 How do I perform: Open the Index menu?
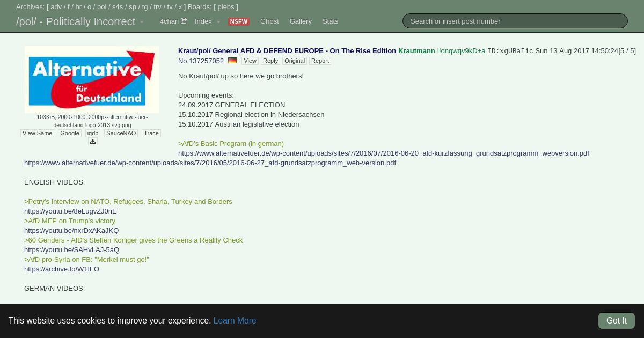(x=203, y=21)
